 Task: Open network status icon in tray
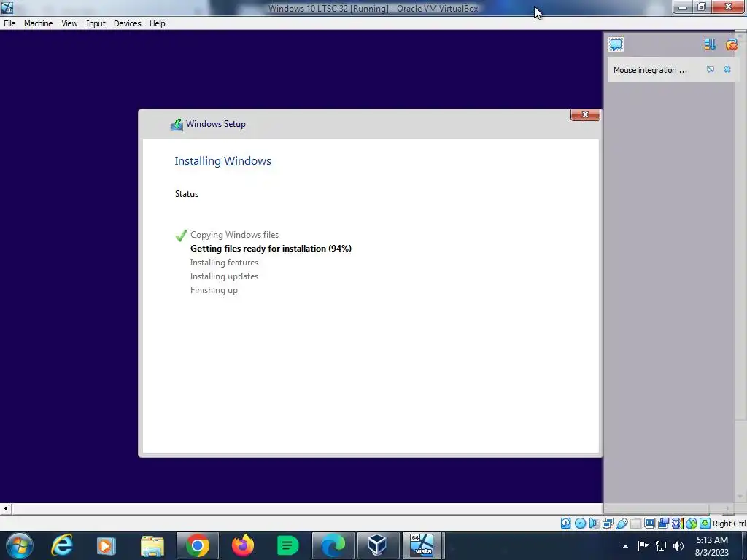coord(661,545)
